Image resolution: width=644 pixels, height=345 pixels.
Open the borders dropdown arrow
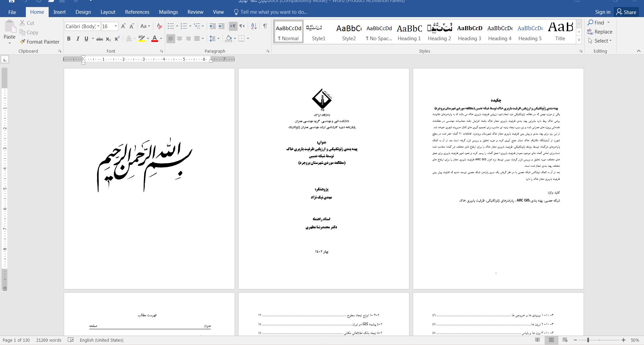click(x=248, y=39)
